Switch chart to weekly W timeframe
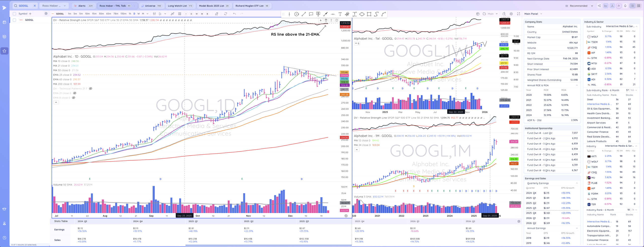The image size is (644, 247). (x=138, y=14)
